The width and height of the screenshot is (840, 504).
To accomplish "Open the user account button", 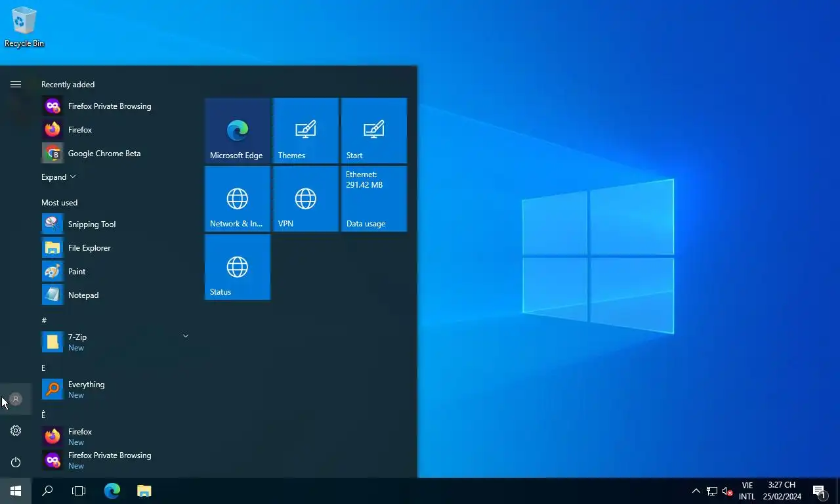I will pyautogui.click(x=16, y=399).
